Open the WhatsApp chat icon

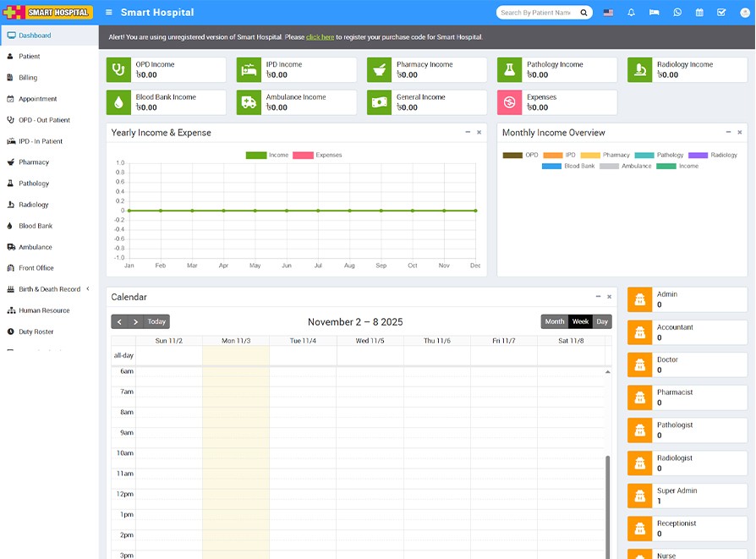tap(677, 13)
